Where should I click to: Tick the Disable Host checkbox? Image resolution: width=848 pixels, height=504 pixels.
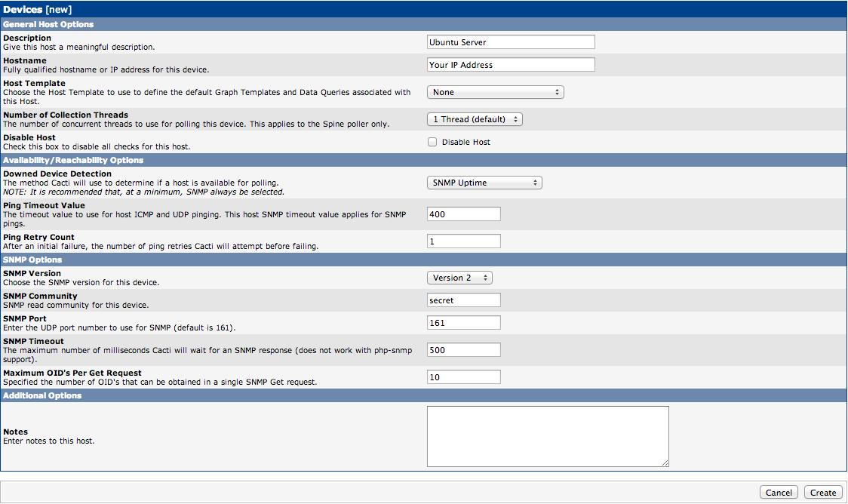[x=432, y=142]
